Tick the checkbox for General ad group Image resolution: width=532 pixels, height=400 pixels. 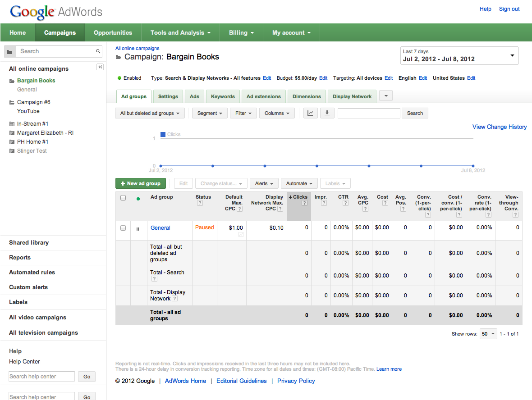coord(123,228)
